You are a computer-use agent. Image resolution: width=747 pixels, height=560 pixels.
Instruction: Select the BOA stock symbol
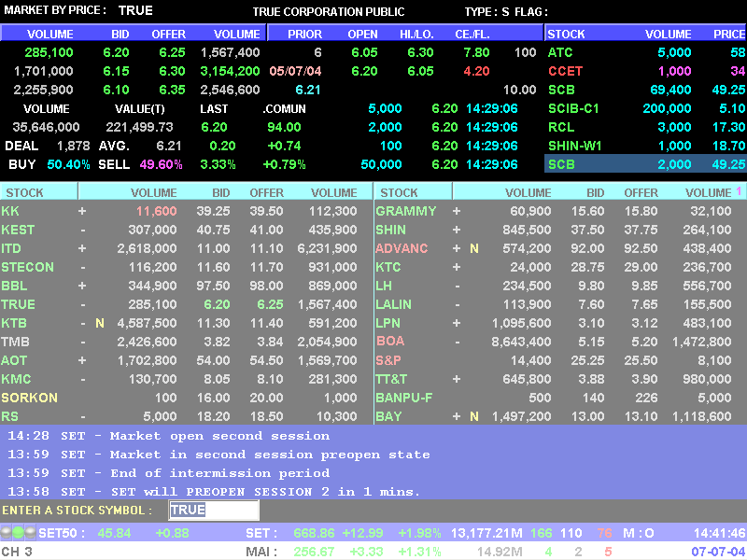pyautogui.click(x=390, y=341)
